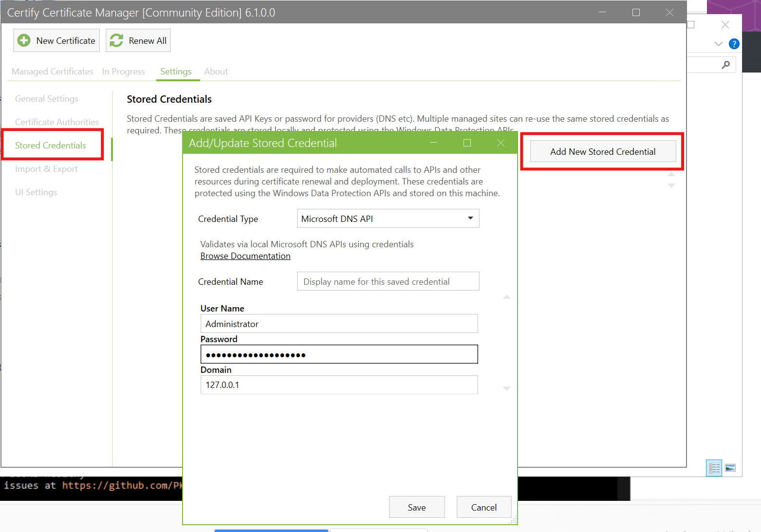Click scroll up arrow in credential dialog

tap(507, 297)
